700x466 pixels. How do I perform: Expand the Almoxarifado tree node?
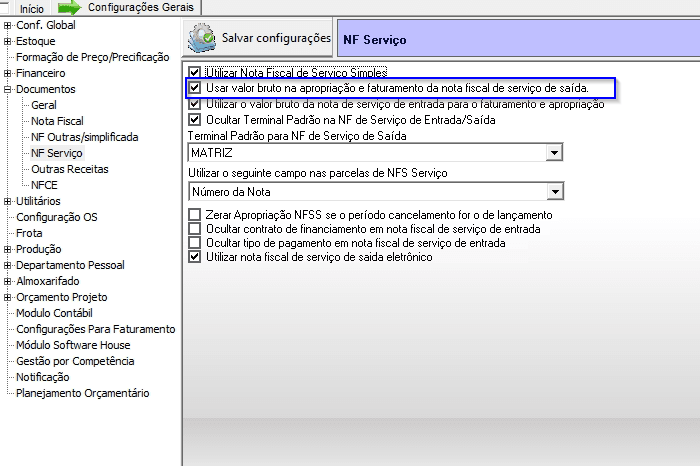7,281
